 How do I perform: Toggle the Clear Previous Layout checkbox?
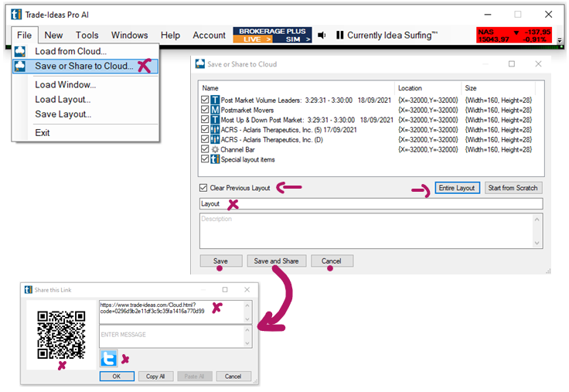tap(203, 188)
